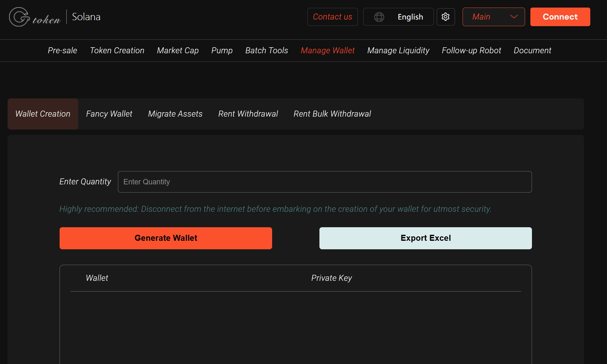Click the Export Excel button
The image size is (607, 364).
(x=425, y=238)
